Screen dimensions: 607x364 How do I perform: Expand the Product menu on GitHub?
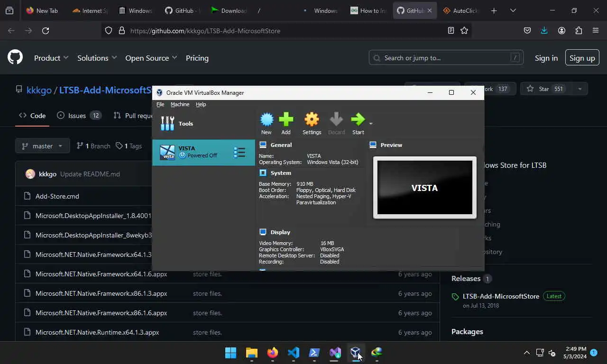click(x=51, y=58)
